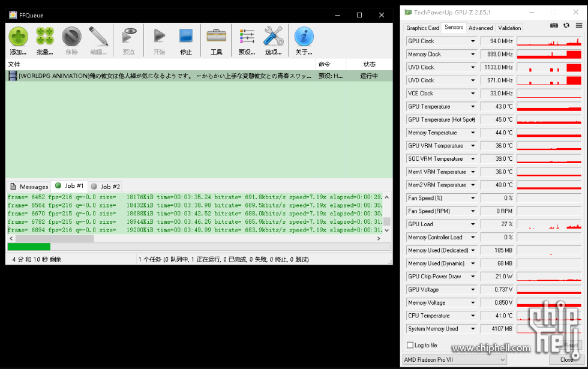This screenshot has width=588, height=369.
Task: Click the Memory Clock history graph
Action: [549, 55]
